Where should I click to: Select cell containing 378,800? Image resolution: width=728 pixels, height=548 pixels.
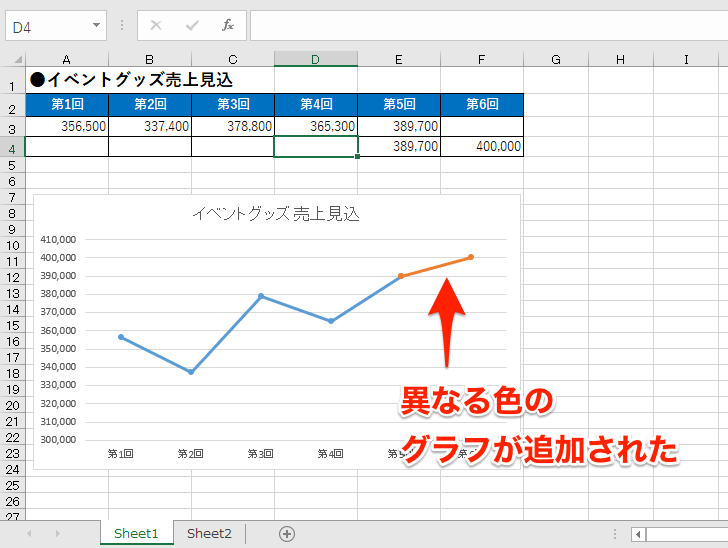(x=233, y=126)
